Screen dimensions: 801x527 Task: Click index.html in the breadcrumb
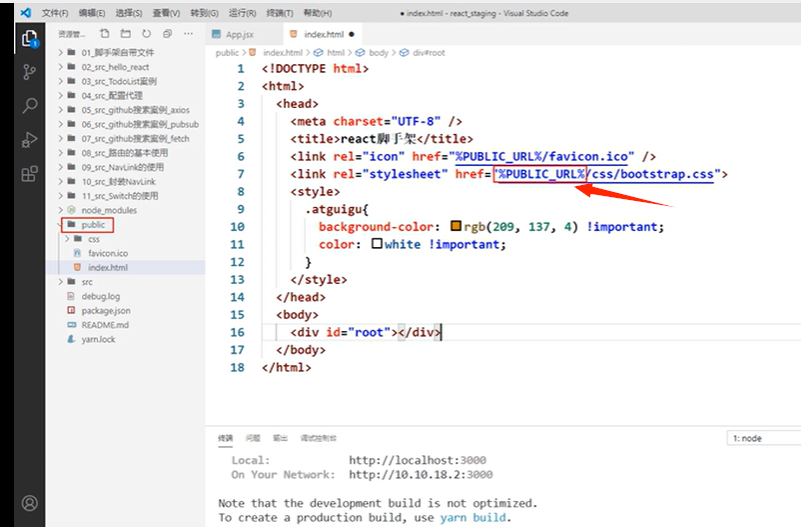(282, 53)
